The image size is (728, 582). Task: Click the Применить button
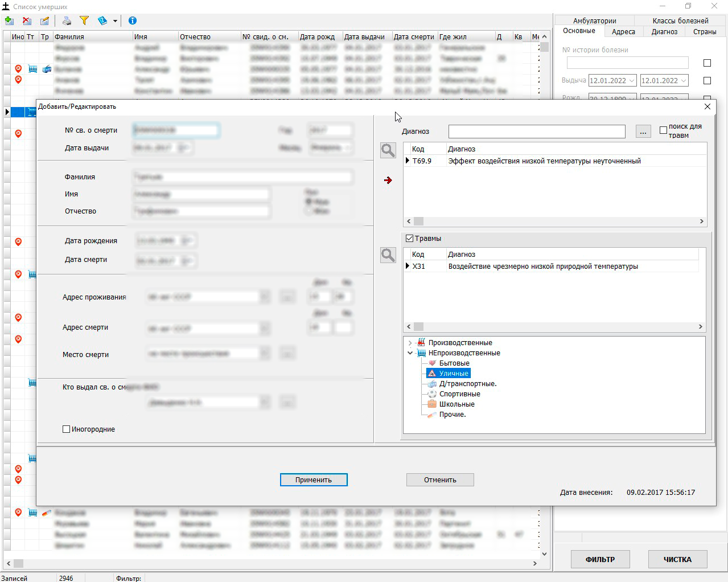click(314, 480)
